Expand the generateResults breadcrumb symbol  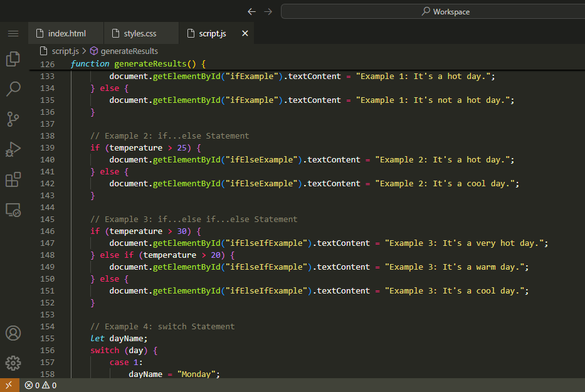(129, 51)
